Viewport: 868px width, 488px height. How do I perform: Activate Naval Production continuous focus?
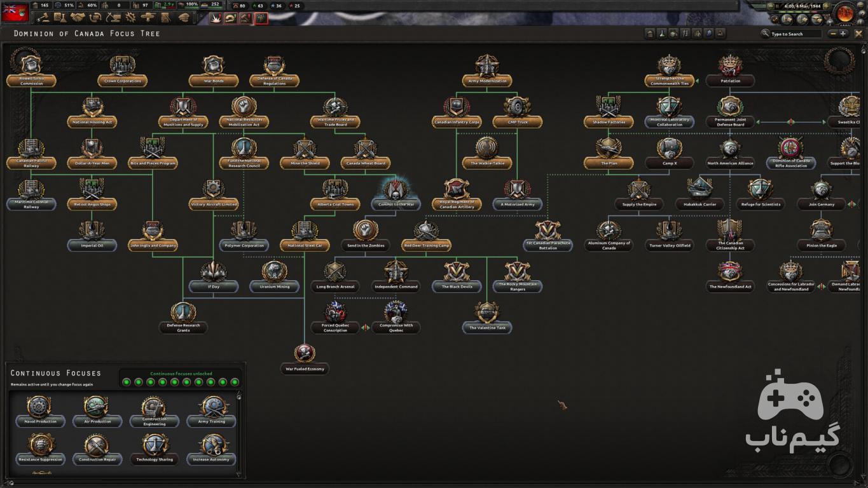40,412
